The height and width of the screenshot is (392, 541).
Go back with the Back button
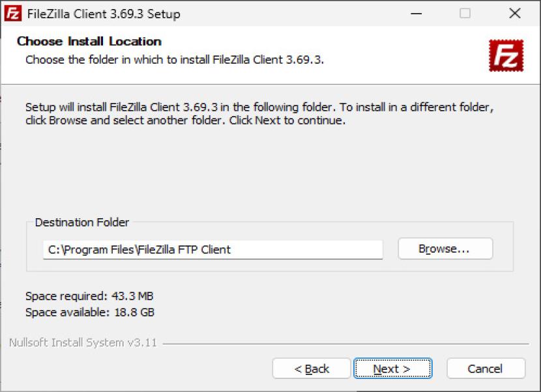pos(312,369)
